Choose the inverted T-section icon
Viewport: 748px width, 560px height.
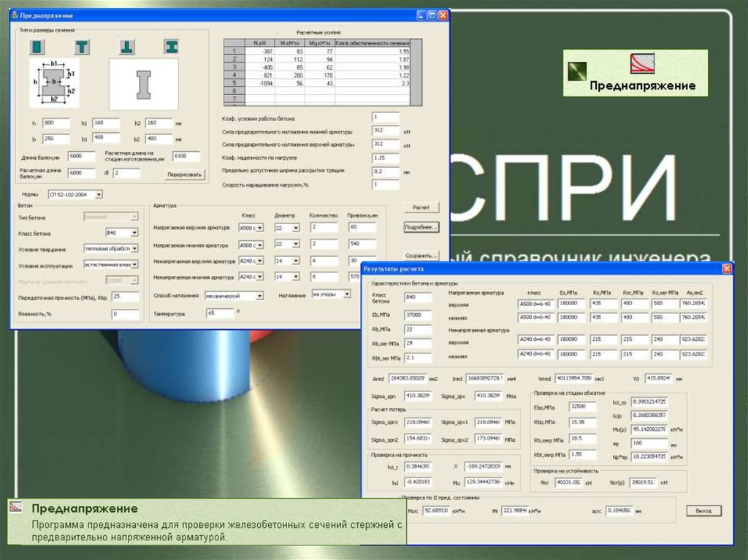pos(126,47)
